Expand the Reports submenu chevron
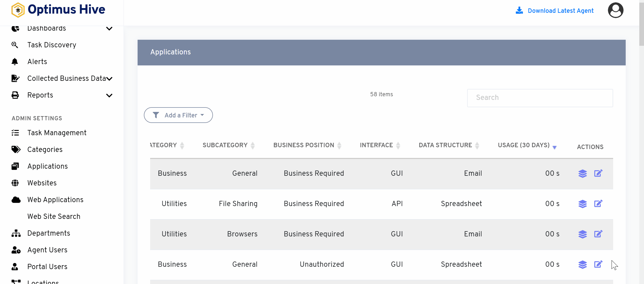 tap(109, 95)
